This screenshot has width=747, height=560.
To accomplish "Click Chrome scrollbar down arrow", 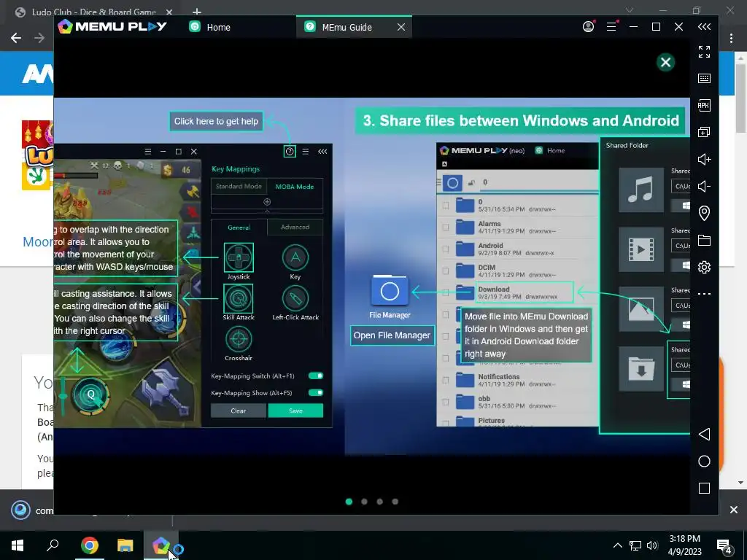I will coord(740,483).
